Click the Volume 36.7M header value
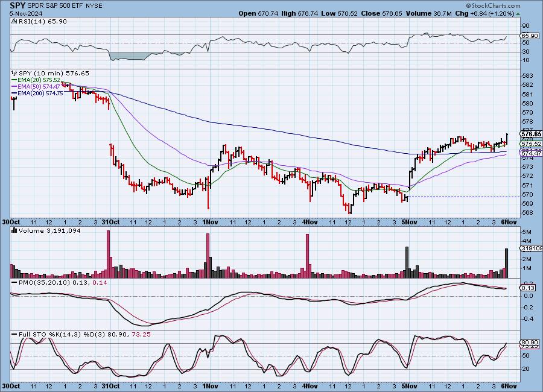Viewport: 543px width, 392px height. (428, 13)
